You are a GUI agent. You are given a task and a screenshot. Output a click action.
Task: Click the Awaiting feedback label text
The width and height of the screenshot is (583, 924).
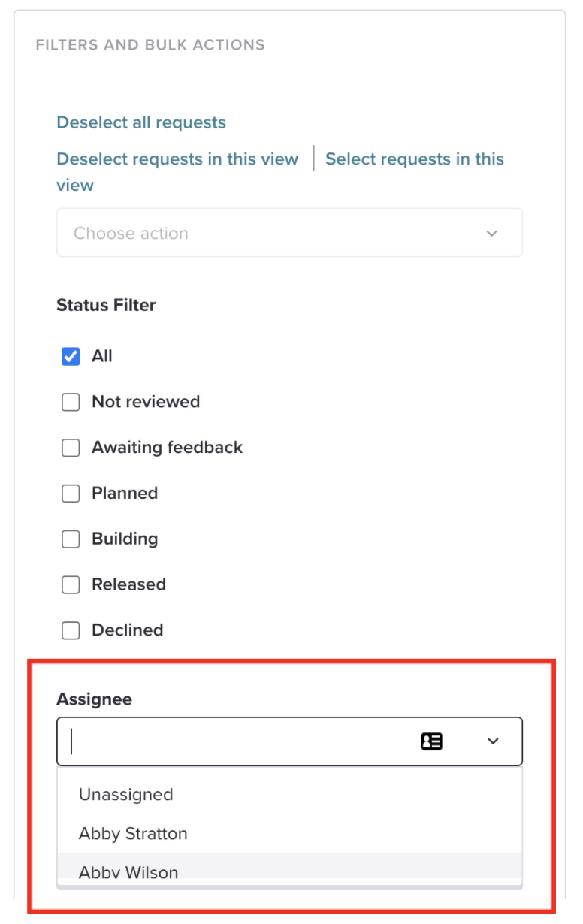click(x=167, y=448)
